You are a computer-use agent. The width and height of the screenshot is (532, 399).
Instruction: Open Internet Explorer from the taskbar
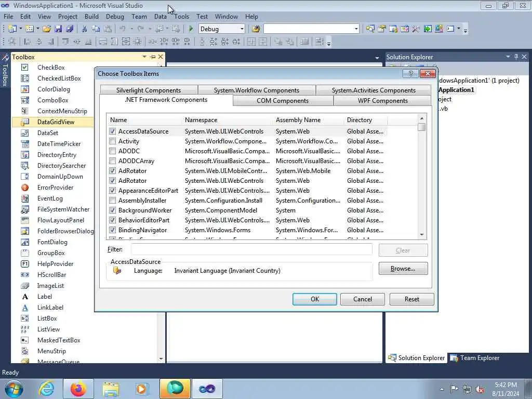click(x=46, y=389)
